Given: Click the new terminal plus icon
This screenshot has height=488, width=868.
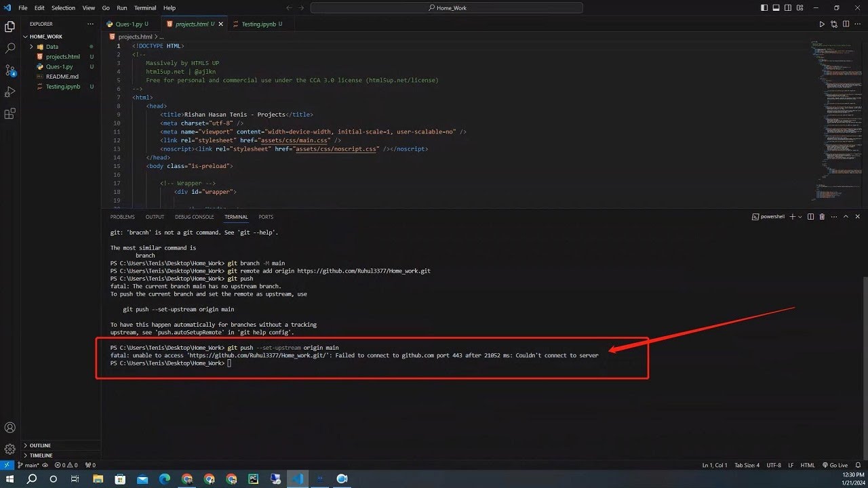Looking at the screenshot, I should 793,217.
